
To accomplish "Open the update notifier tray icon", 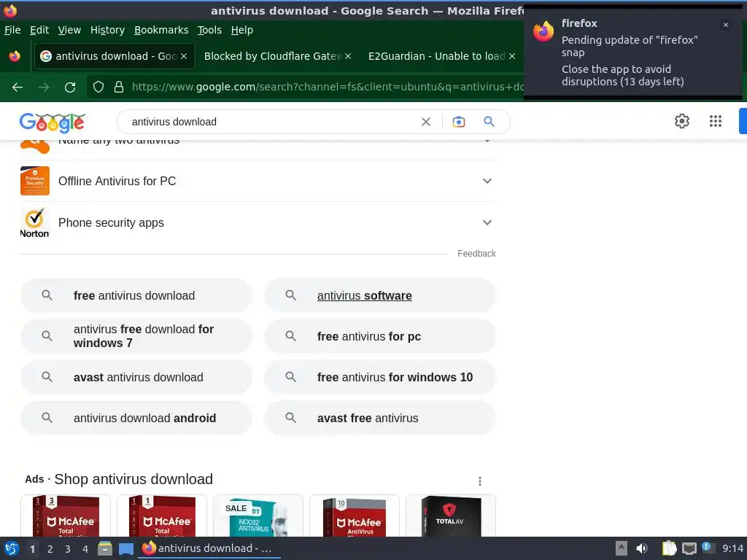I will click(x=708, y=548).
